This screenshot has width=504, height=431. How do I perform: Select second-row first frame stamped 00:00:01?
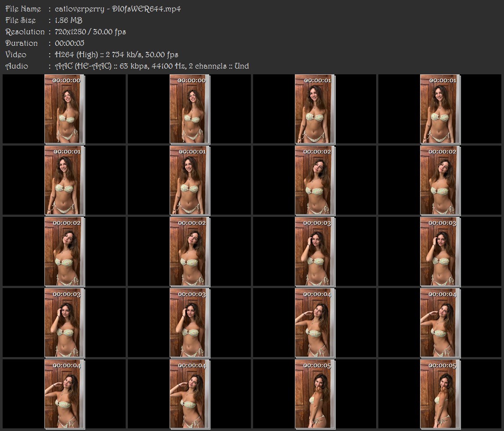click(x=64, y=180)
